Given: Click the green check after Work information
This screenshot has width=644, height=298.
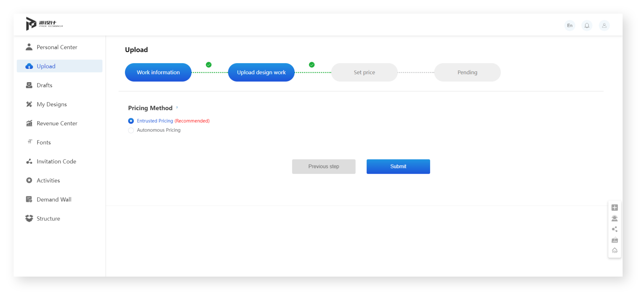Looking at the screenshot, I should point(209,65).
